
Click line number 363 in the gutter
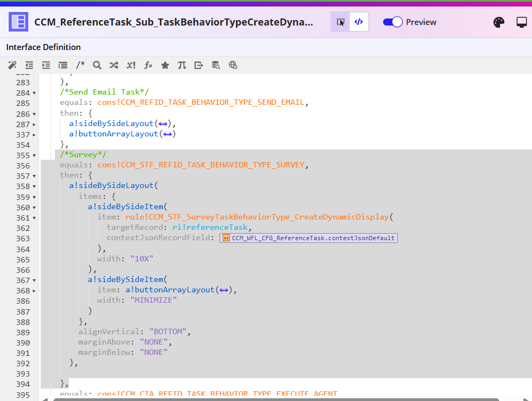pos(23,239)
